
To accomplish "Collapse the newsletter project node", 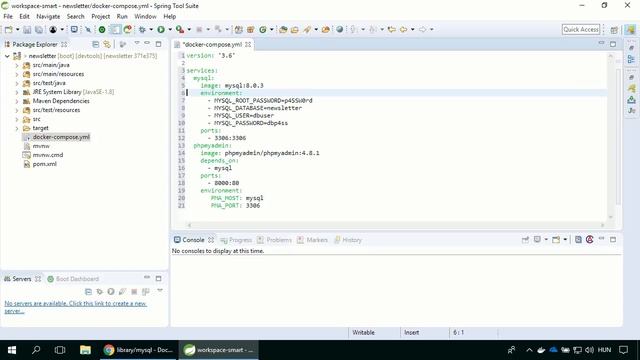I will (7, 56).
